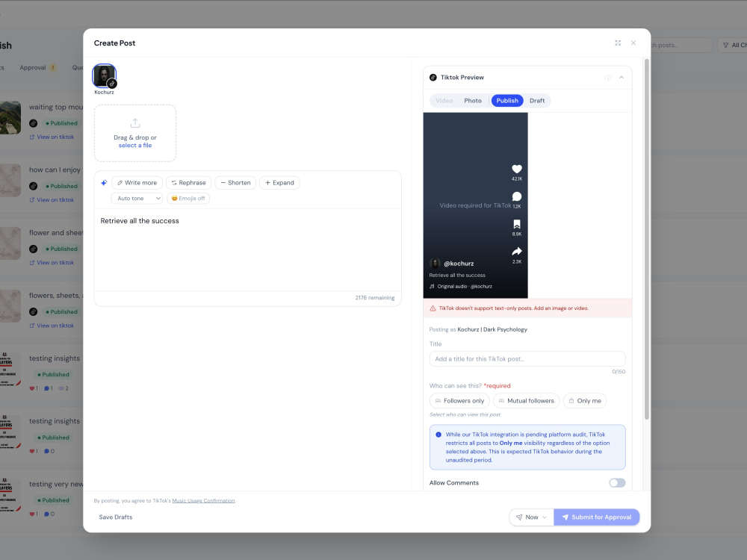This screenshot has height=560, width=747.
Task: Close the Create Post dialog
Action: pyautogui.click(x=633, y=43)
